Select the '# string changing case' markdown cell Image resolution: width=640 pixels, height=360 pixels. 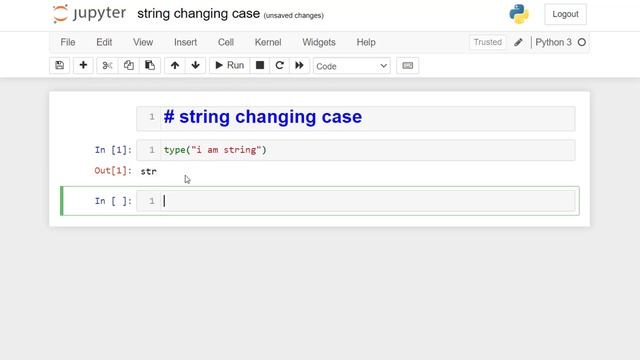(x=356, y=118)
